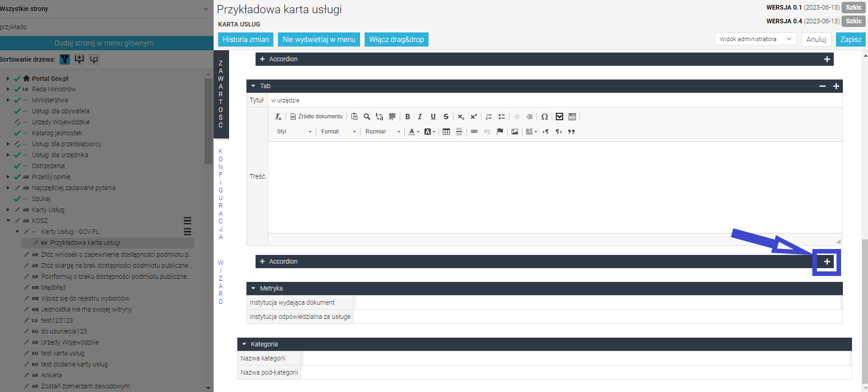868x392 pixels.
Task: Open the Rozmiar size dropdown
Action: coord(383,132)
